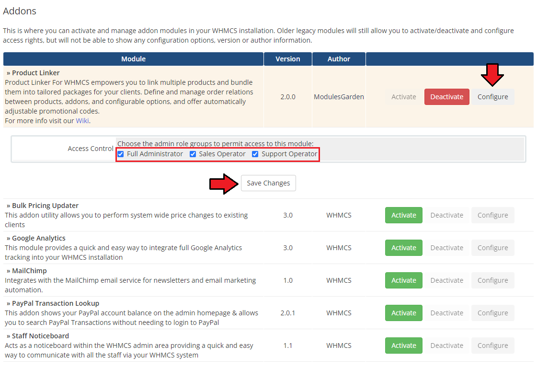
Task: Click the Bulk Pricing Updater title
Action: tap(45, 206)
